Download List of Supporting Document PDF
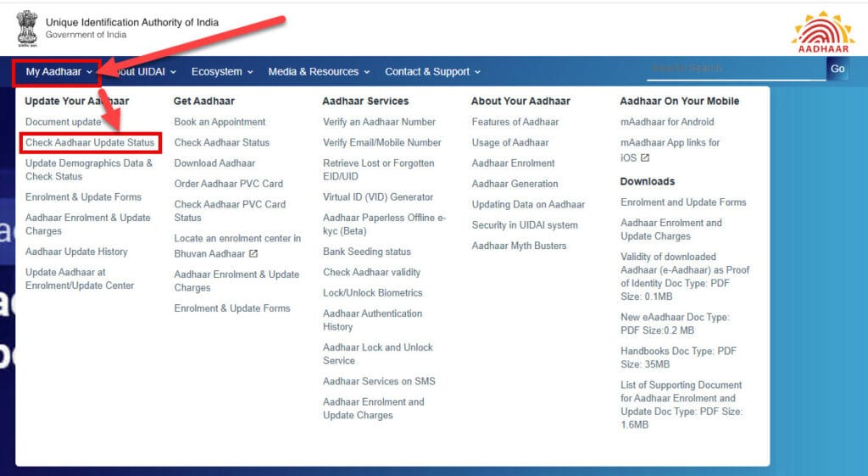The width and height of the screenshot is (868, 476). (x=682, y=405)
